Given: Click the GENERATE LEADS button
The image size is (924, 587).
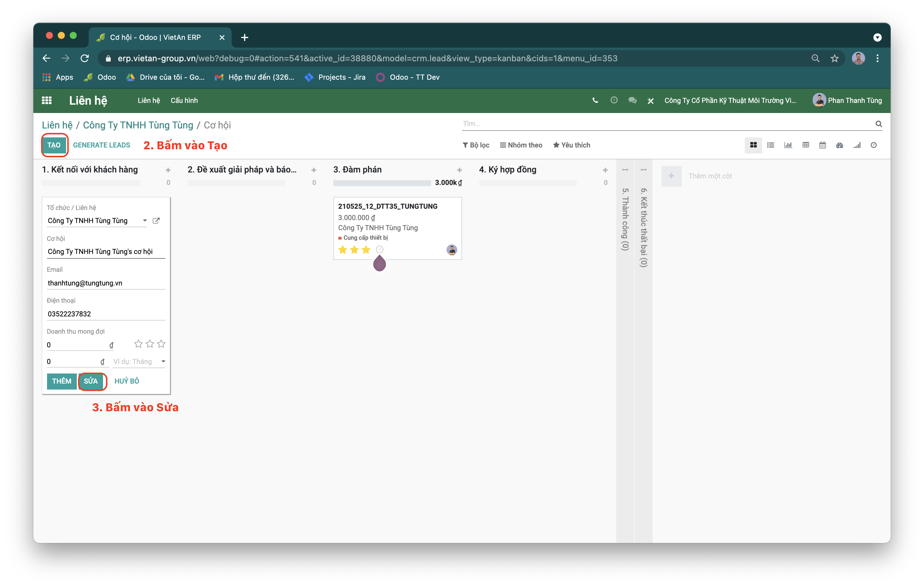Looking at the screenshot, I should pyautogui.click(x=101, y=145).
